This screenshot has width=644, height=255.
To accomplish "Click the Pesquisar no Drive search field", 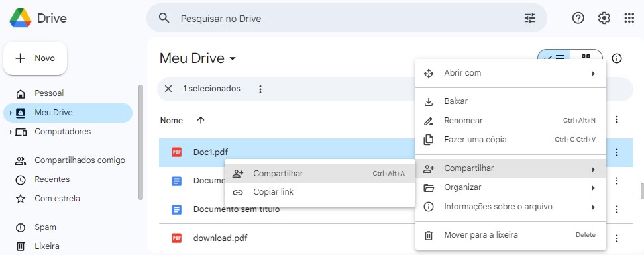I will [347, 18].
